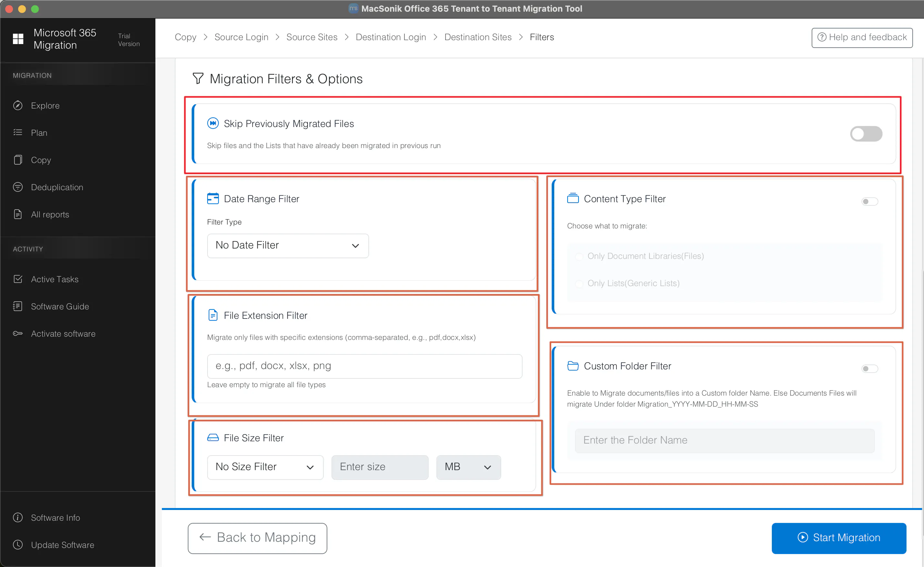Image resolution: width=924 pixels, height=567 pixels.
Task: Click the Date Range Filter calendar icon
Action: click(213, 198)
